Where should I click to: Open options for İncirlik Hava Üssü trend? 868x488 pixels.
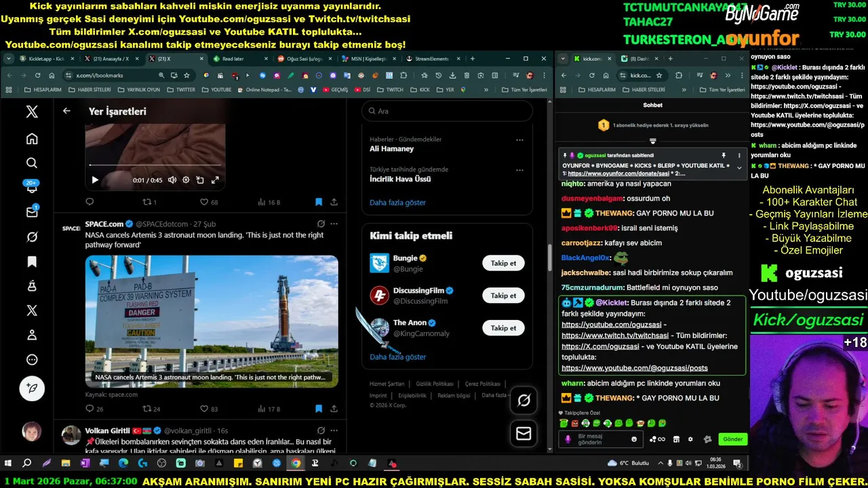[519, 170]
